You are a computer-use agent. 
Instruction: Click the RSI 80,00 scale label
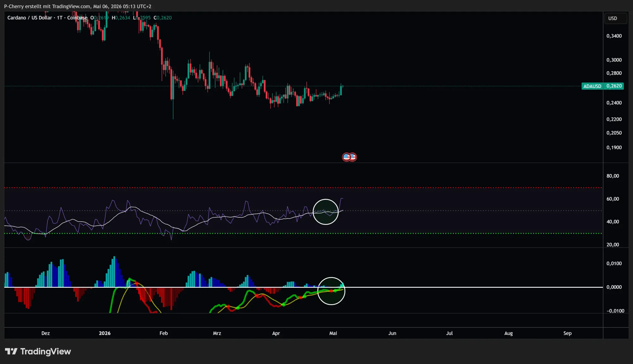[613, 176]
